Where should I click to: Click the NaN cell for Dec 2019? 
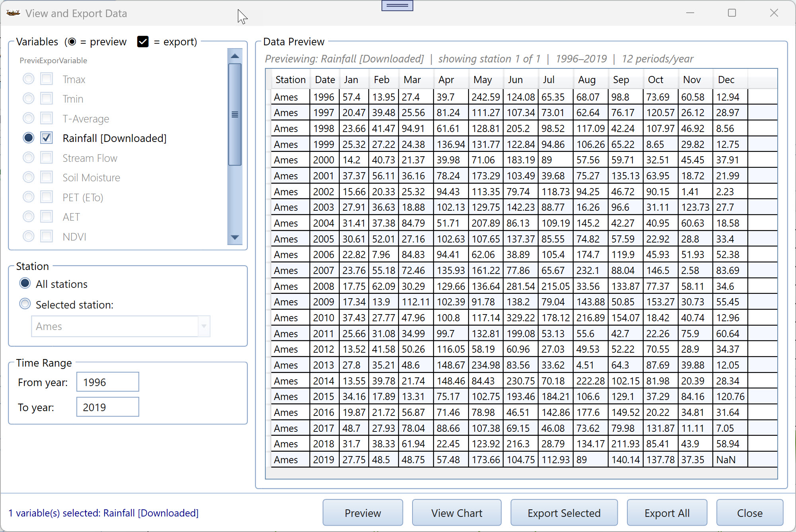tap(730, 460)
